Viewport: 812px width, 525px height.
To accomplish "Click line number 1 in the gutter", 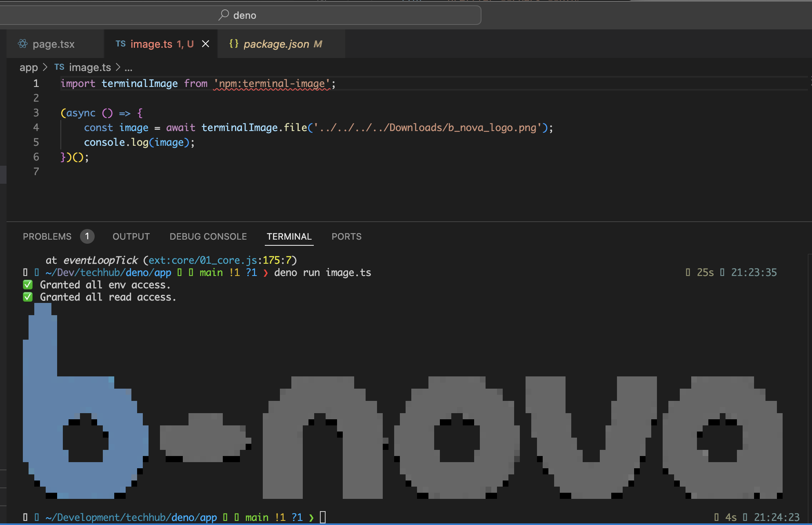I will click(36, 84).
